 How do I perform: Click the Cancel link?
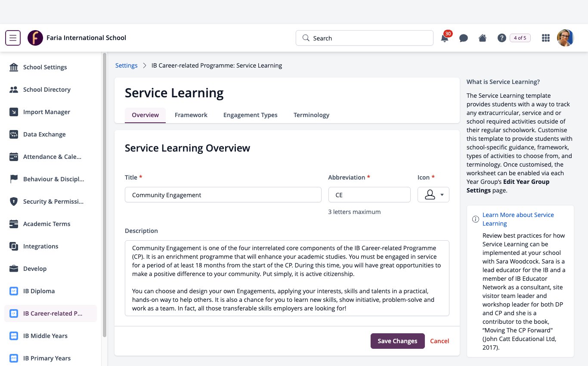coord(439,341)
